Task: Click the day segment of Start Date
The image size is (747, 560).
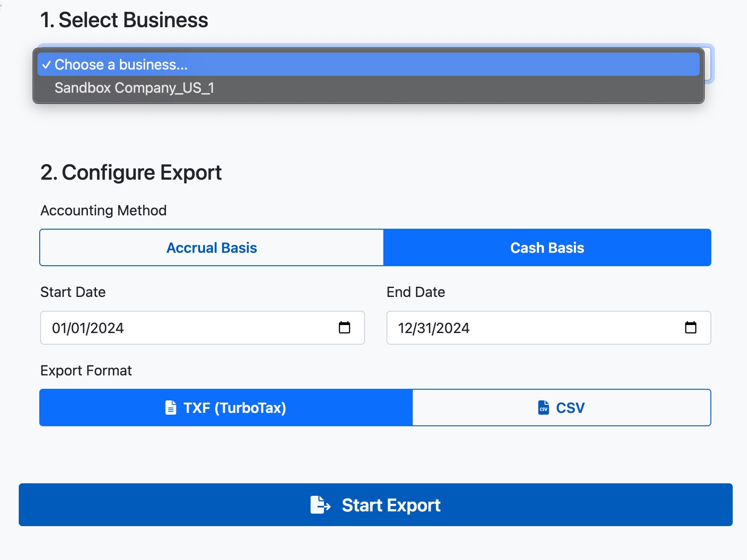Action: click(x=79, y=328)
